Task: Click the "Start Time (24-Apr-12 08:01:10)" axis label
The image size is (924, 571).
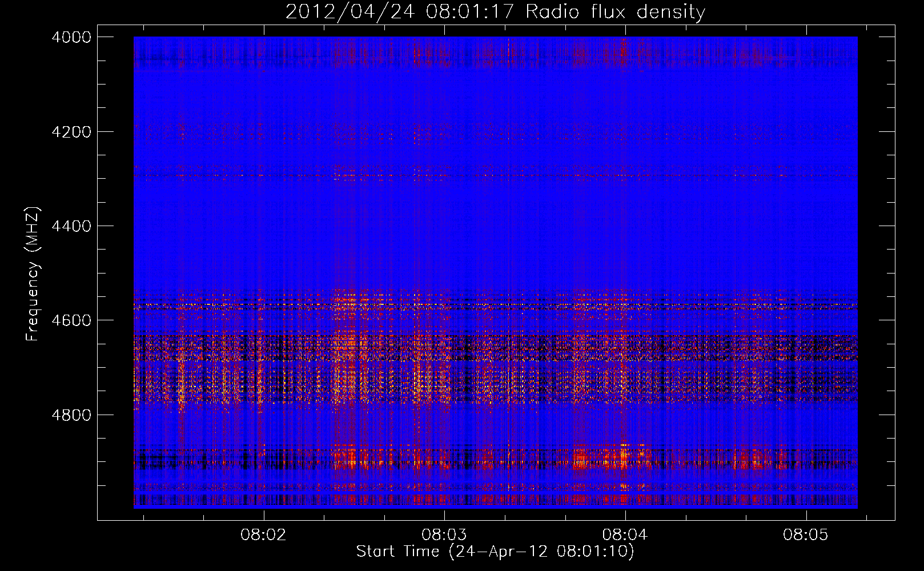Action: coord(495,552)
